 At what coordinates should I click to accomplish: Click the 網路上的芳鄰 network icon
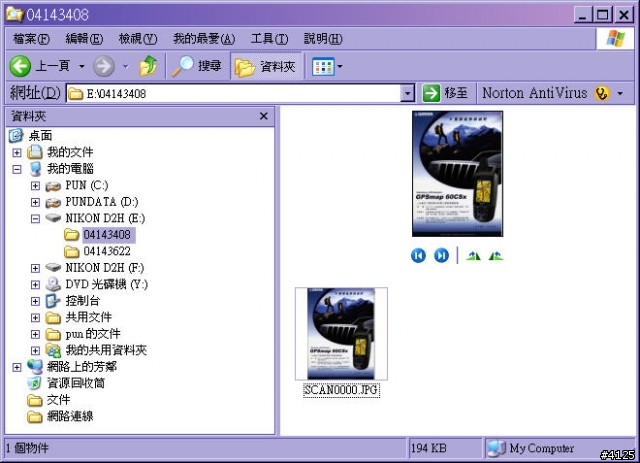35,366
